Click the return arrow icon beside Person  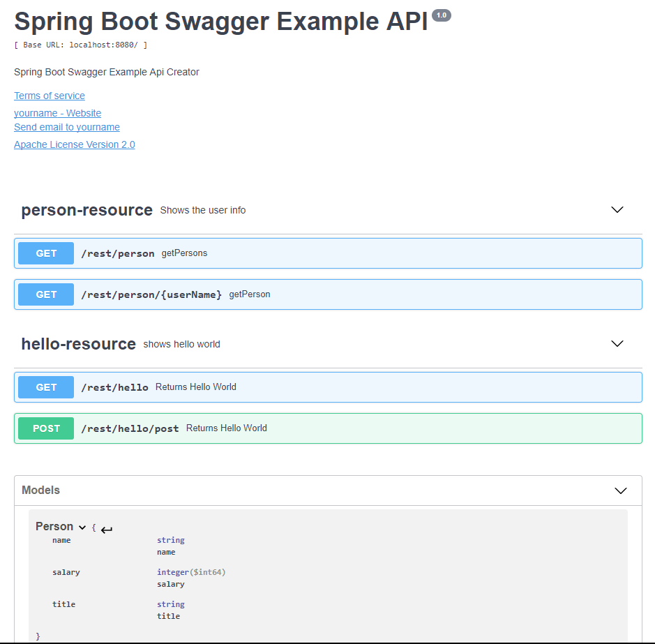[107, 530]
